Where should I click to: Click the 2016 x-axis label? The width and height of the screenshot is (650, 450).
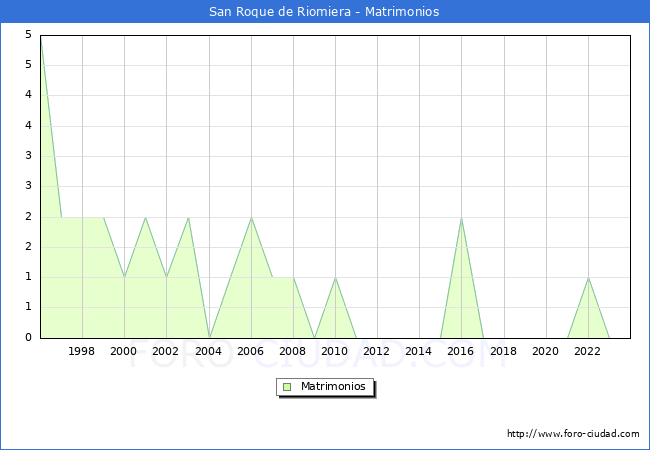[x=461, y=351]
